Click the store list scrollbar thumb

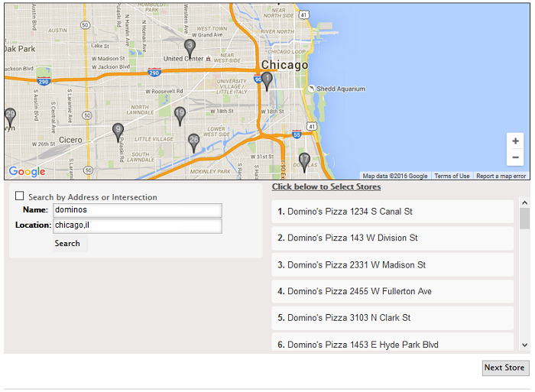tap(525, 219)
